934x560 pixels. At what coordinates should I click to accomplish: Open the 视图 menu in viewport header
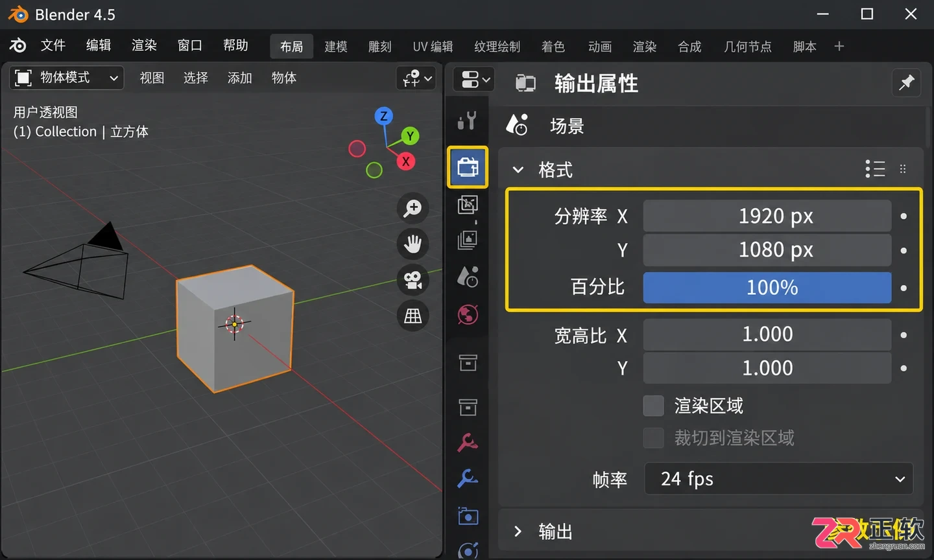(152, 78)
